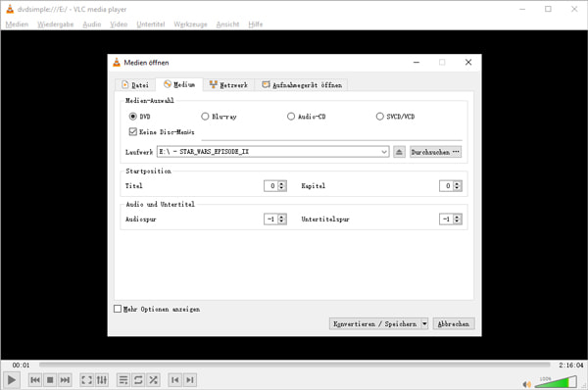Open the Audio menu
This screenshot has height=390, width=588.
tap(92, 24)
